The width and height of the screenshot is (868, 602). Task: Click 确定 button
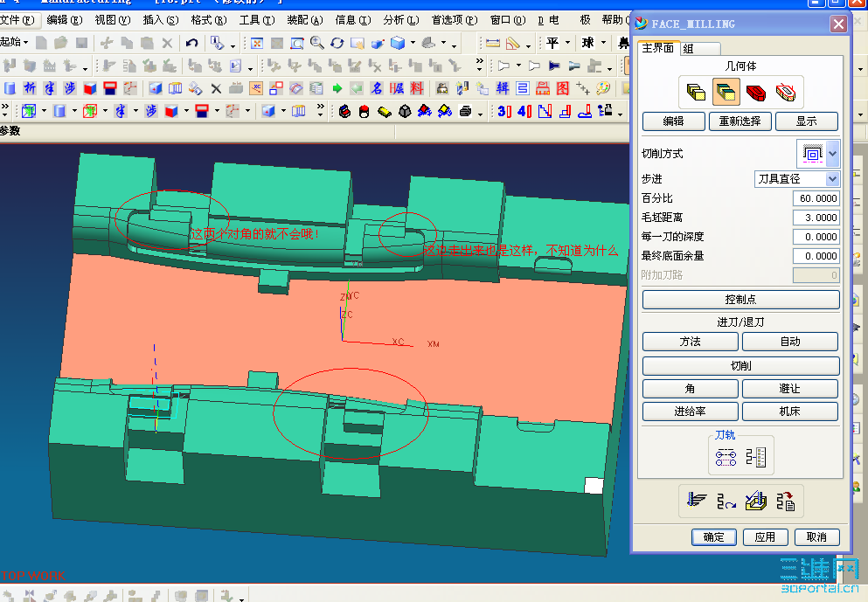tap(714, 536)
